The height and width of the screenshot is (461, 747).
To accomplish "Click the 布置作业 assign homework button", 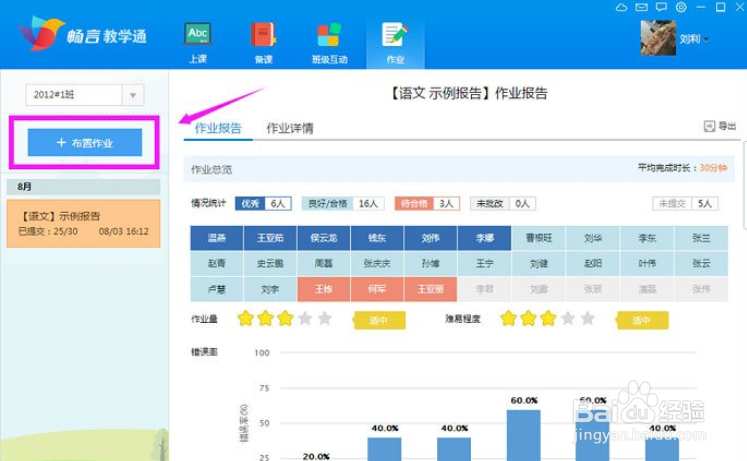I will 85,142.
